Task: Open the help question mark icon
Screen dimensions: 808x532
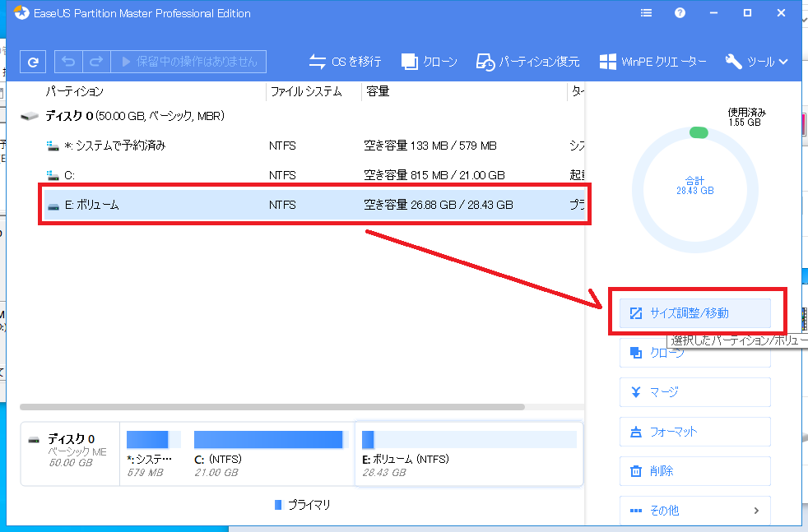Action: (678, 12)
